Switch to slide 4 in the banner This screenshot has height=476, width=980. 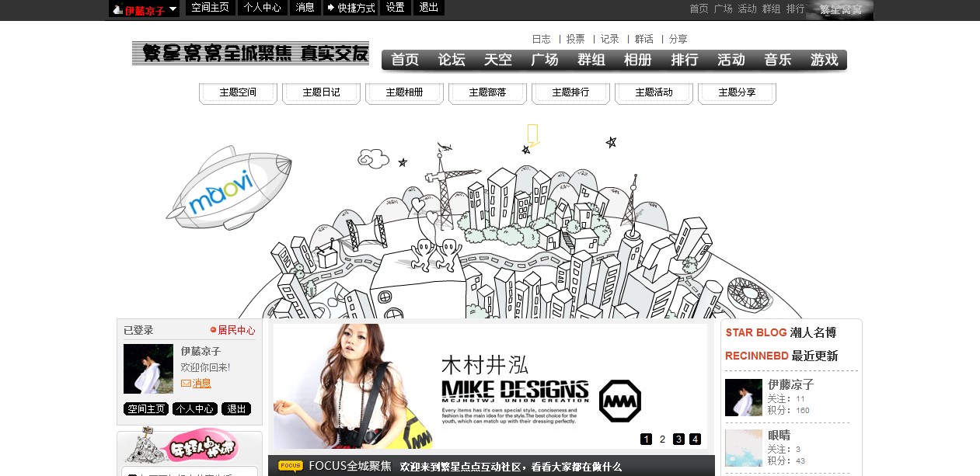(x=695, y=440)
